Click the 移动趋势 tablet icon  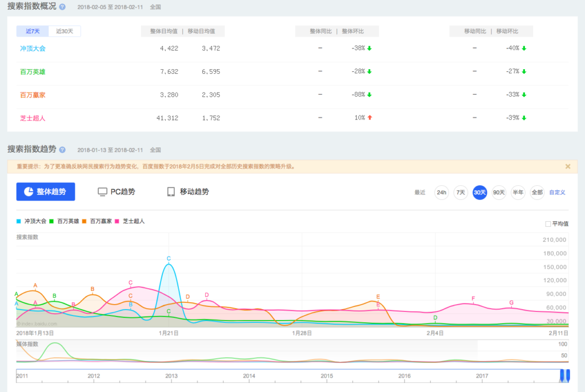pos(171,191)
